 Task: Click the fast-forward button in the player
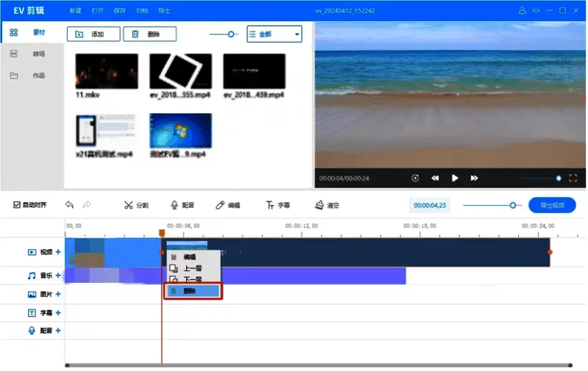474,178
